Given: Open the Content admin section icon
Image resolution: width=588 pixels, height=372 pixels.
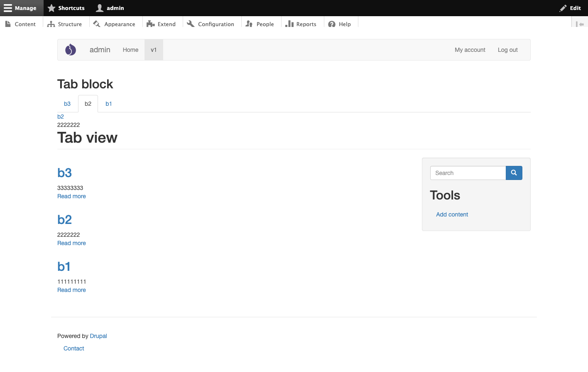Looking at the screenshot, I should (x=9, y=24).
